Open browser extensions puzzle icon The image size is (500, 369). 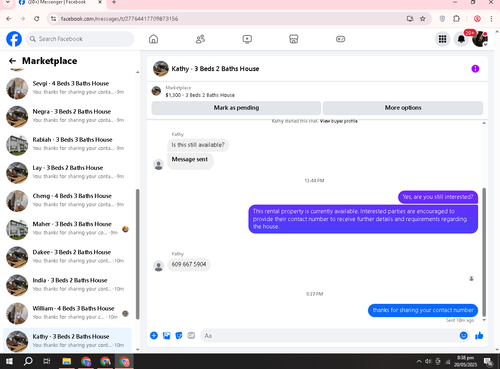pos(456,19)
